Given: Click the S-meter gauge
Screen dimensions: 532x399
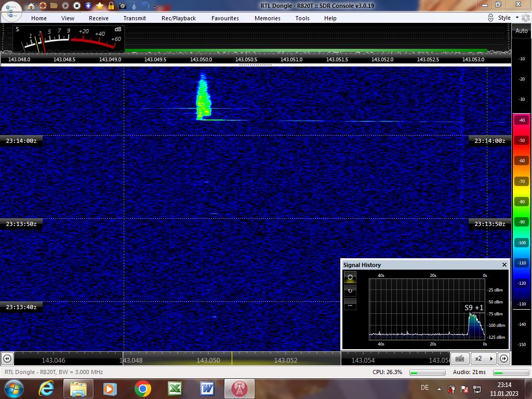Looking at the screenshot, I should click(x=69, y=39).
